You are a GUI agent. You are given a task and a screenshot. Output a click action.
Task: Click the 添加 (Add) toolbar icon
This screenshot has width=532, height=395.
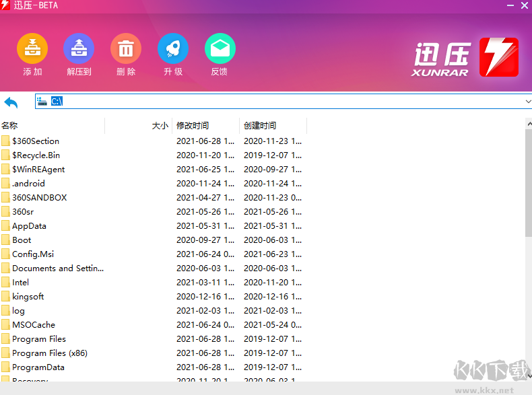click(32, 48)
